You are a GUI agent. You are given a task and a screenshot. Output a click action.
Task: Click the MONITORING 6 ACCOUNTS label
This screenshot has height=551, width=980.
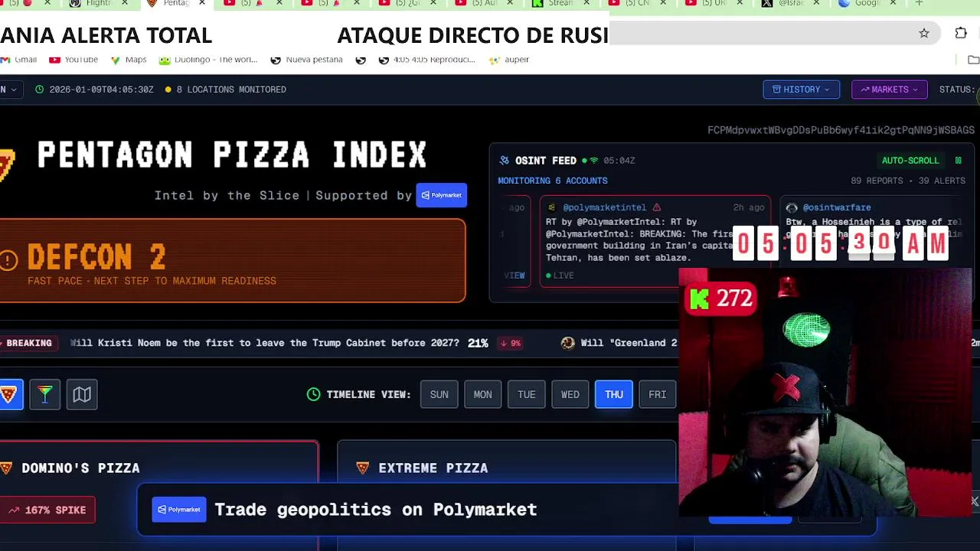click(x=553, y=181)
